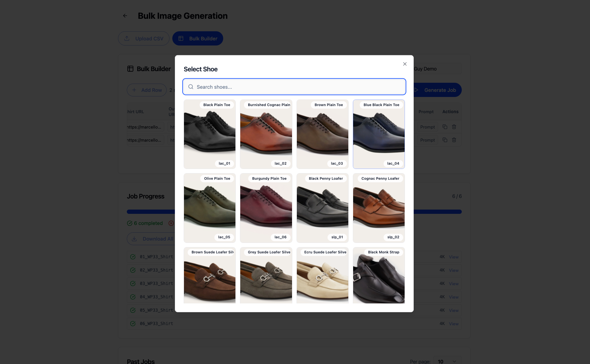The height and width of the screenshot is (364, 590).
Task: Click the second row shirt URL field
Action: pos(145,140)
